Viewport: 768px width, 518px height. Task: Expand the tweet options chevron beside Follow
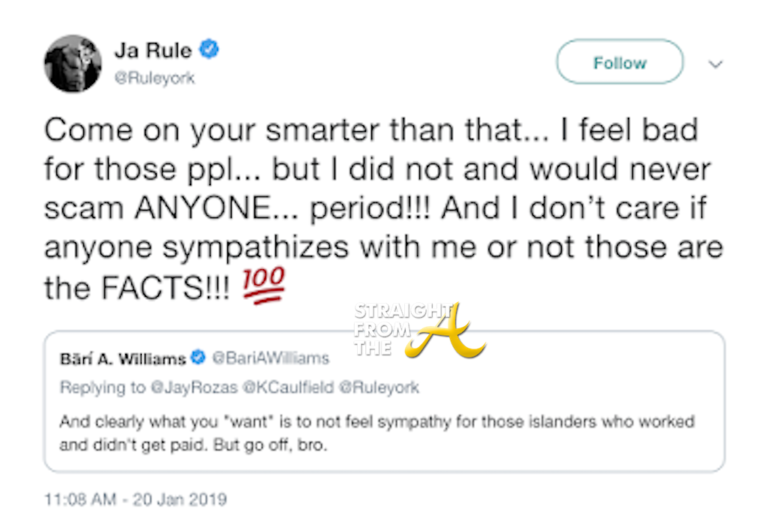715,63
